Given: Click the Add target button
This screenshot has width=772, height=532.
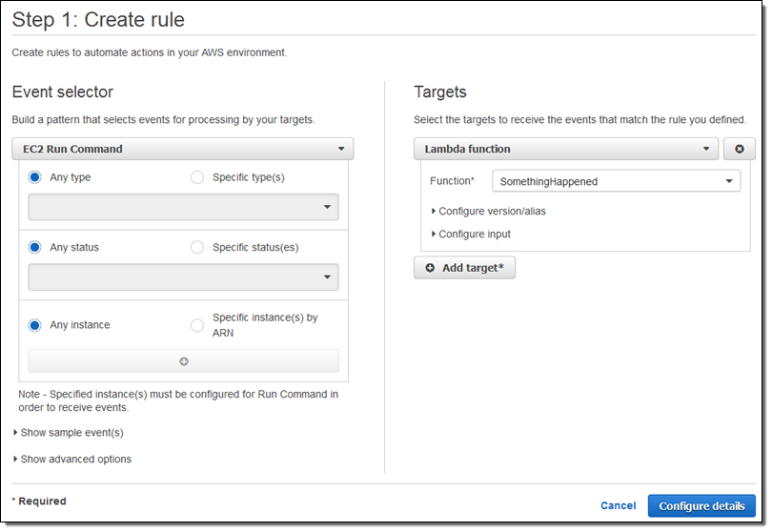Looking at the screenshot, I should tap(464, 268).
